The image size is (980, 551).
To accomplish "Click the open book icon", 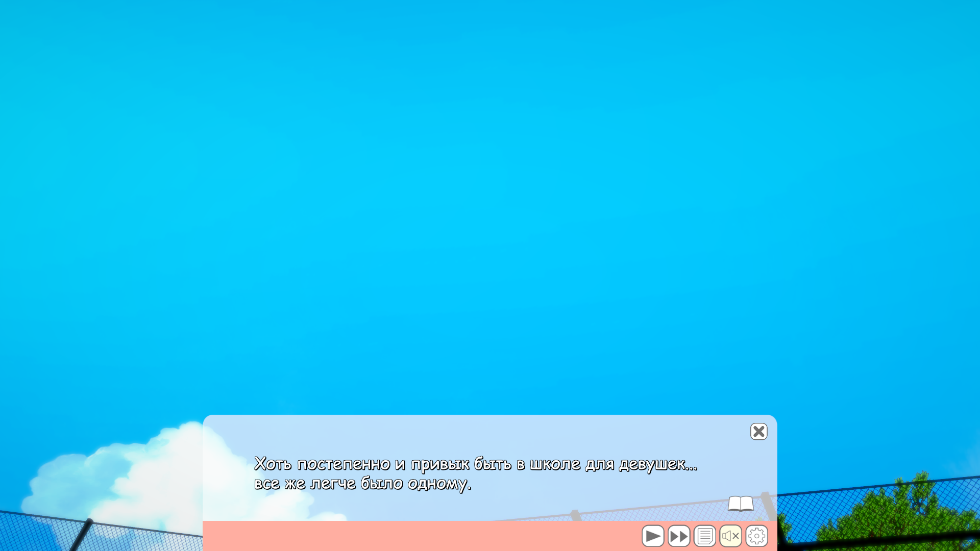I will pos(741,504).
